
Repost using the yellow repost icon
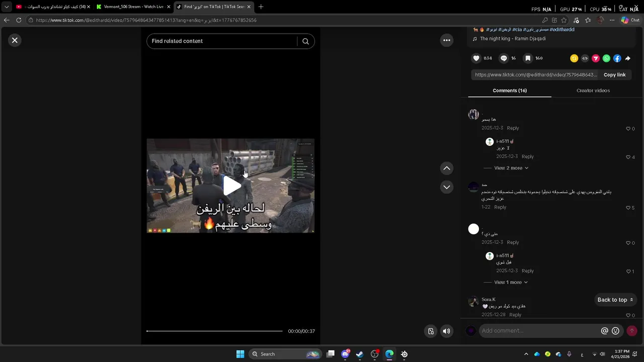click(574, 58)
